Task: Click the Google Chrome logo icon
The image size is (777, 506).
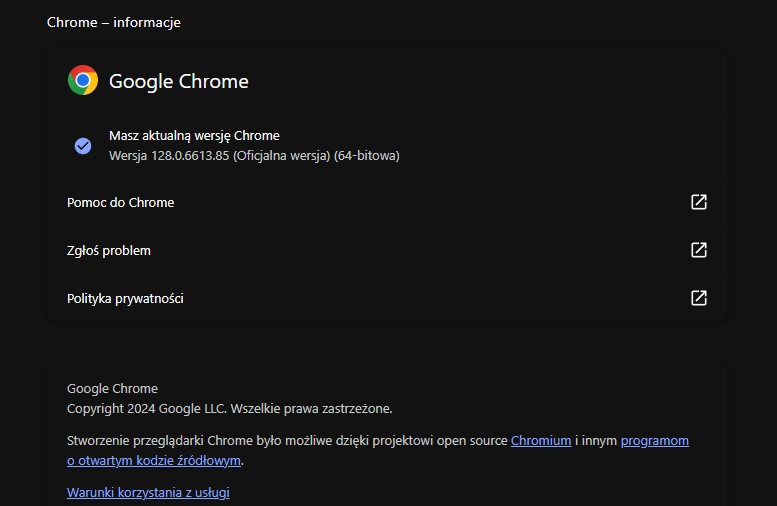Action: 83,80
